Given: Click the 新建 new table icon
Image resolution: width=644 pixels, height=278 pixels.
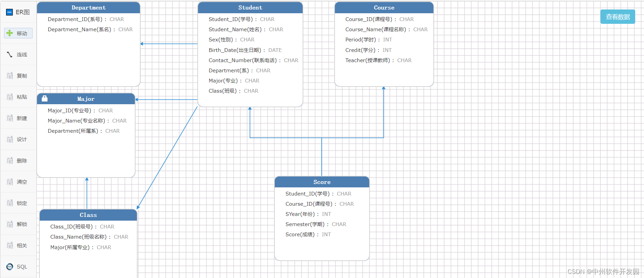Looking at the screenshot, I should coord(10,118).
